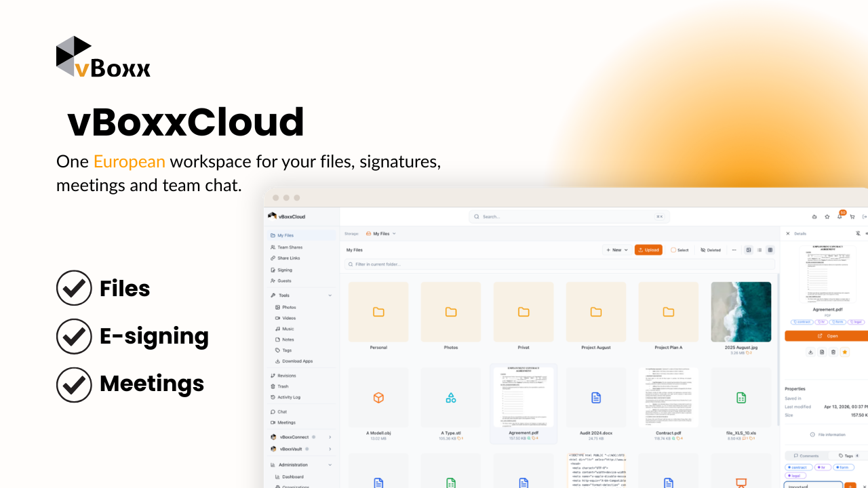
Task: Click the global Search field
Action: (568, 217)
